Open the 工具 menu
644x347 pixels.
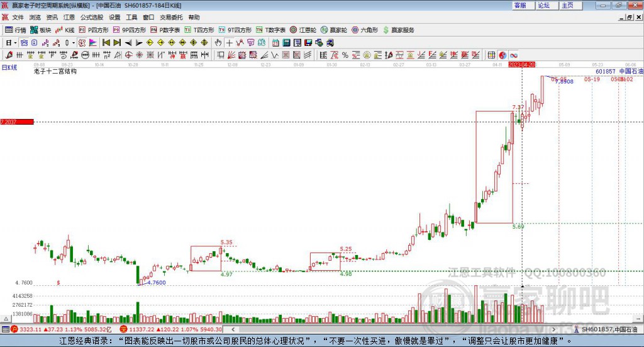click(131, 17)
